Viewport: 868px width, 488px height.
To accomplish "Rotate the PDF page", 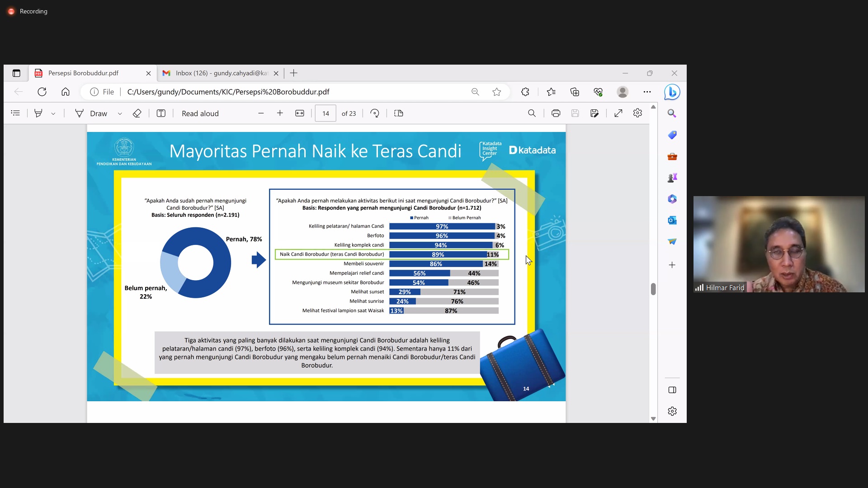I will pyautogui.click(x=375, y=113).
